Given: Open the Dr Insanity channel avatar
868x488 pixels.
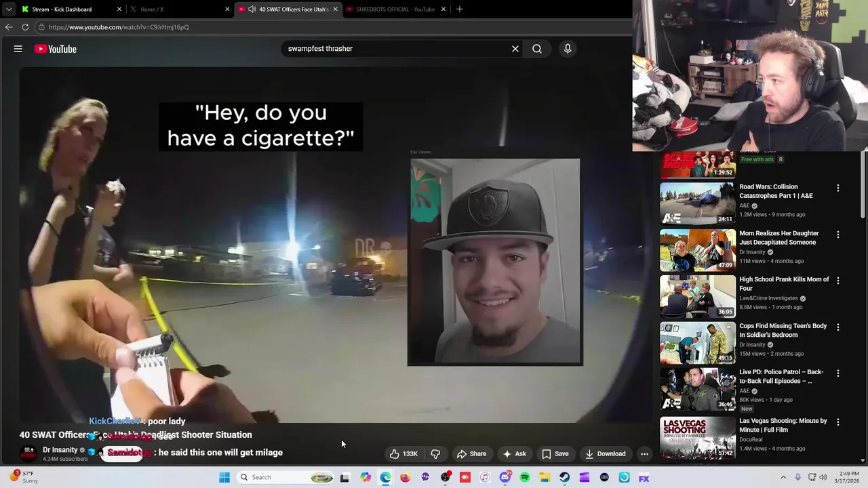Looking at the screenshot, I should (28, 453).
